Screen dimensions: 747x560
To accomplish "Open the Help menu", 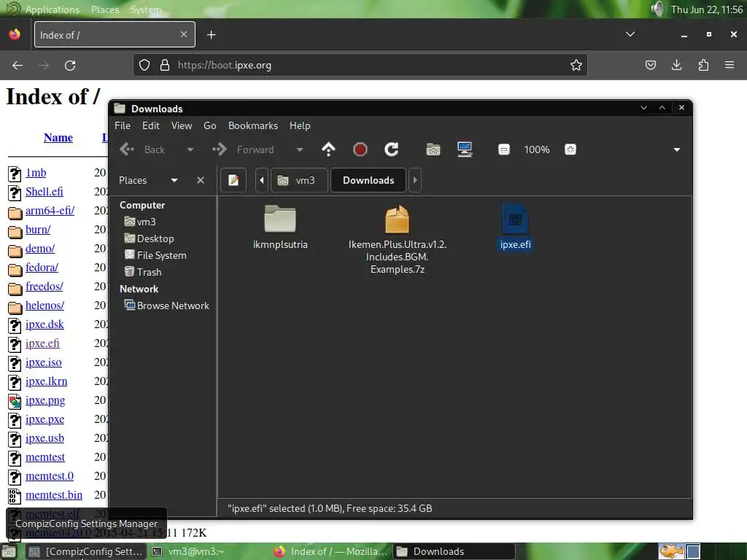I will point(300,125).
